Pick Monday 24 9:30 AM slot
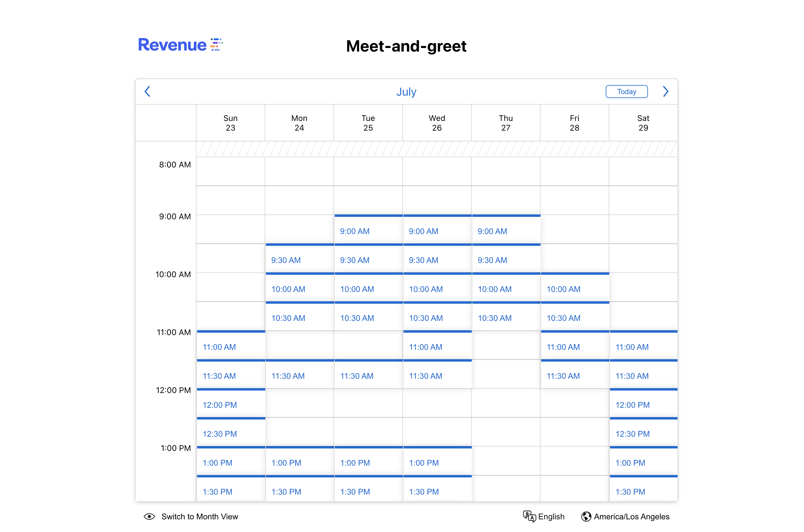 (299, 260)
